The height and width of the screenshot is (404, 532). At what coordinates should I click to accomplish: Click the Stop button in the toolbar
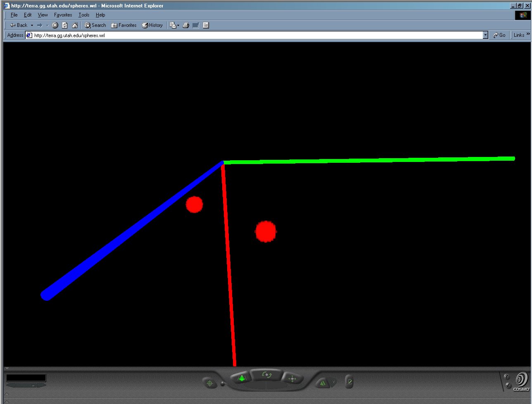tap(55, 25)
